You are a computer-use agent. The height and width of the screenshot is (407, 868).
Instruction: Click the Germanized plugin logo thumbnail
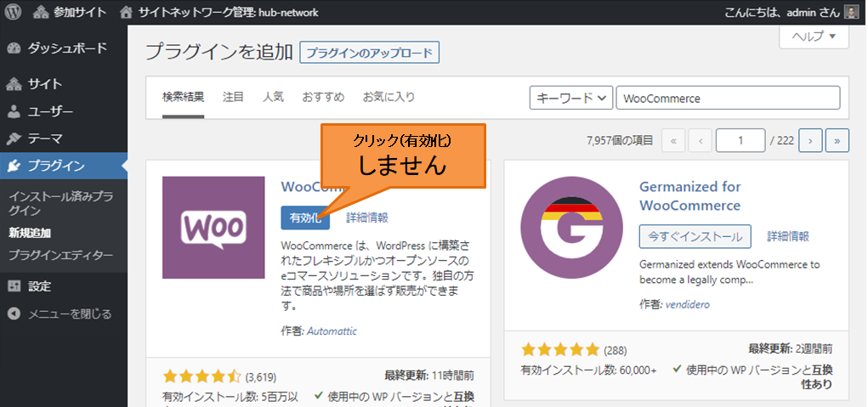[x=572, y=227]
